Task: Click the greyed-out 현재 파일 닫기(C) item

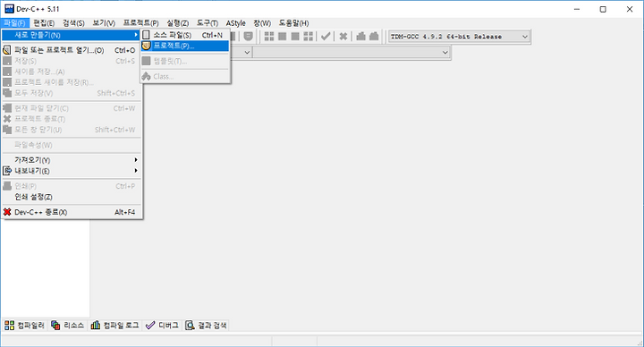Action: pos(72,108)
